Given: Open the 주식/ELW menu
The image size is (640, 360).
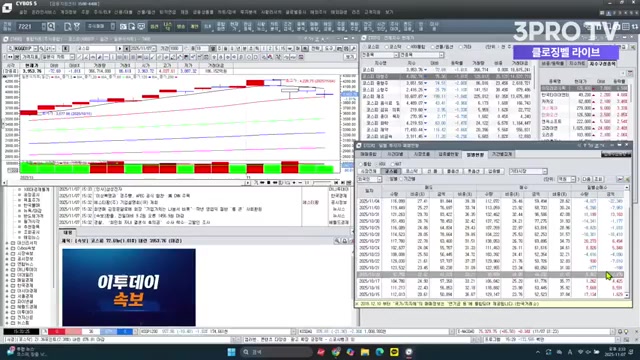Looking at the screenshot, I should pos(102,12).
